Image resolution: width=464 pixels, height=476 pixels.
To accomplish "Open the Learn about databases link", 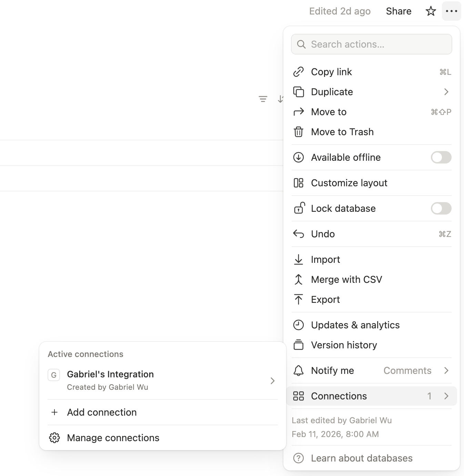I will click(361, 458).
